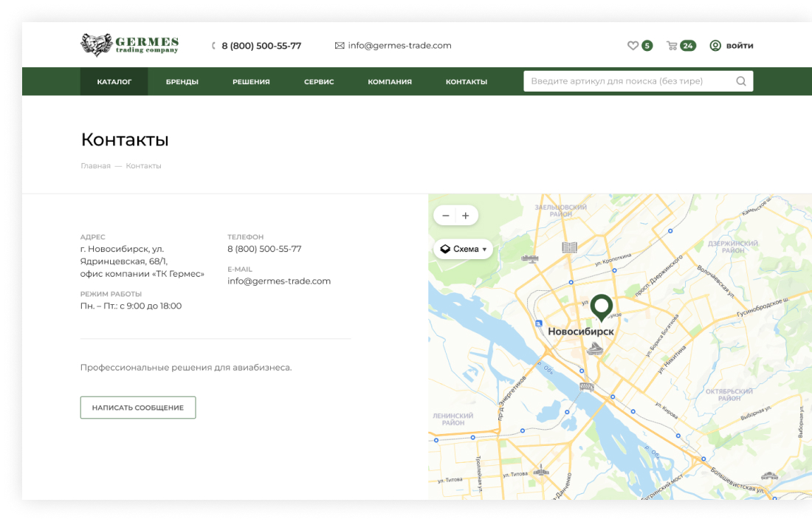Click the green location pin on the map
Screen dimensions: 812x522
601,307
